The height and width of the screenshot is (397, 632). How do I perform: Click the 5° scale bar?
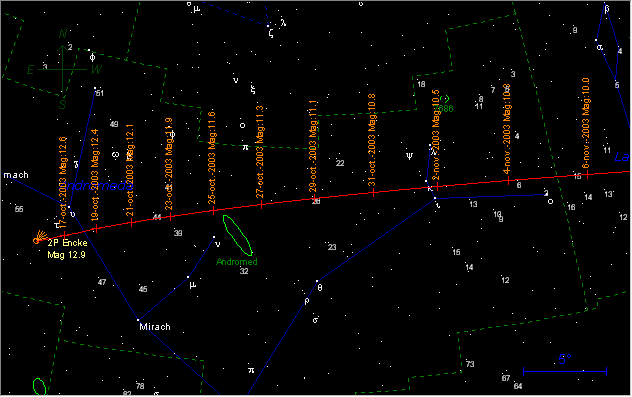pyautogui.click(x=565, y=371)
